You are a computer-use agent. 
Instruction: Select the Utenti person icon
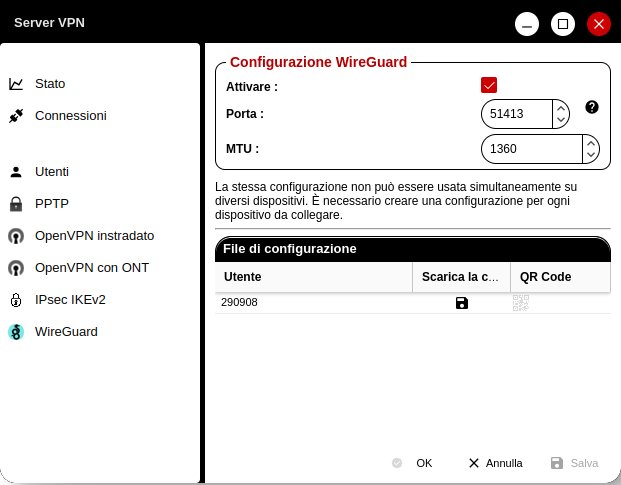click(16, 172)
